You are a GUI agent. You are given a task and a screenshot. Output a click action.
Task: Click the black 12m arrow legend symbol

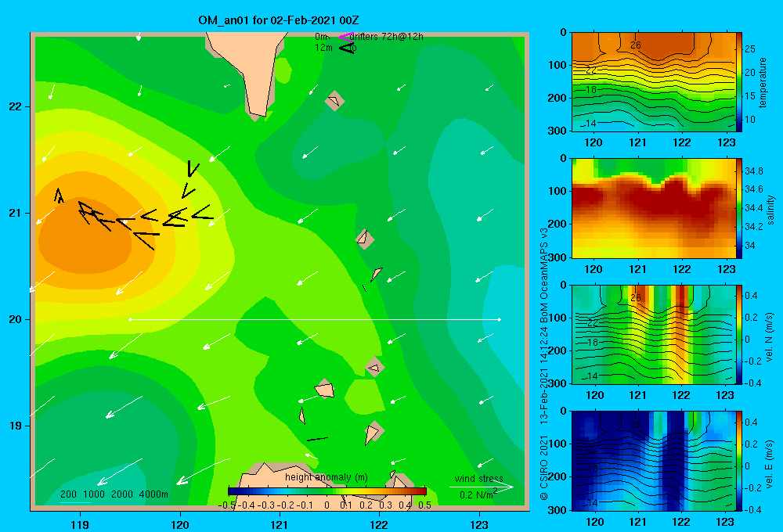pos(347,48)
